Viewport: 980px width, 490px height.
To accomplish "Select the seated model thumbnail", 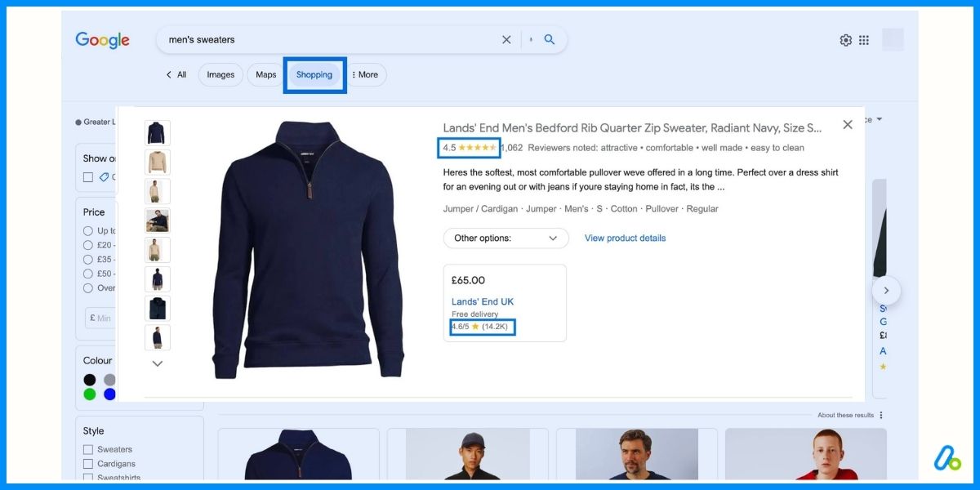I will (x=158, y=220).
